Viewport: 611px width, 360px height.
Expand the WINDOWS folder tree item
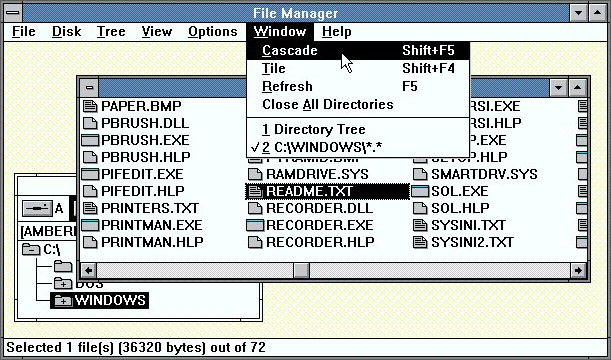tap(63, 300)
